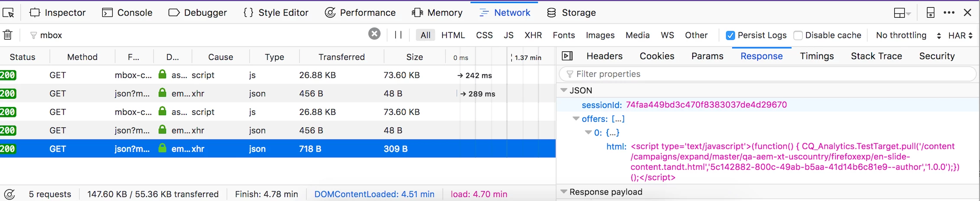The height and width of the screenshot is (201, 980).
Task: Filter requests by Images
Action: coord(600,36)
